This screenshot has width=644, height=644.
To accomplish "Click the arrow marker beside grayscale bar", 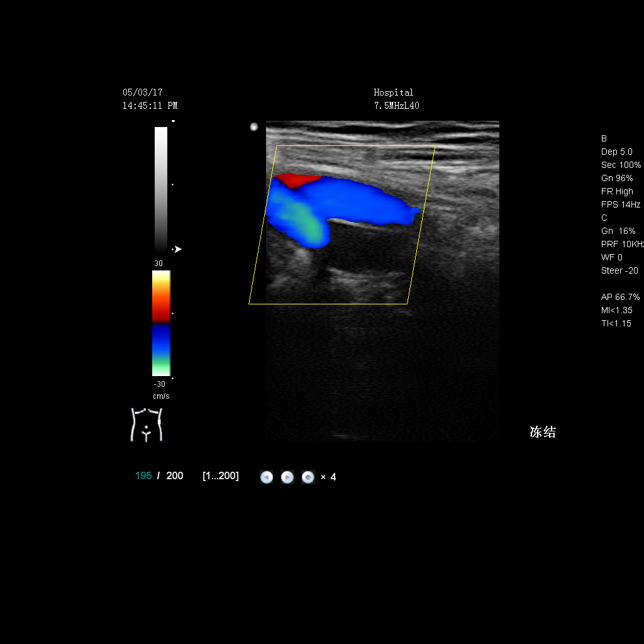I will pos(177,250).
